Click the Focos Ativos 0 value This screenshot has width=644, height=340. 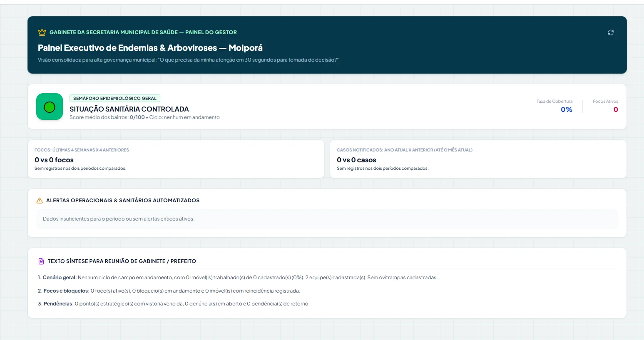pos(616,109)
